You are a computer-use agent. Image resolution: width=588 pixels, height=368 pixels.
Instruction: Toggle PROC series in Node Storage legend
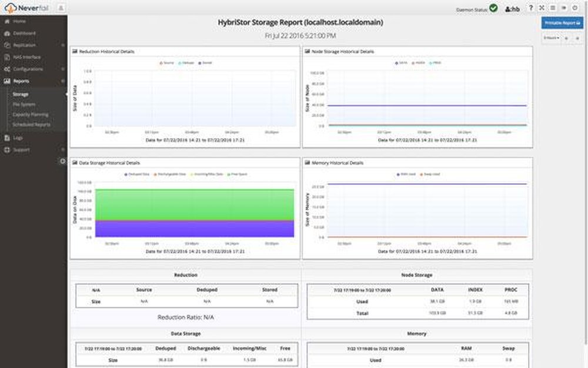[435, 63]
